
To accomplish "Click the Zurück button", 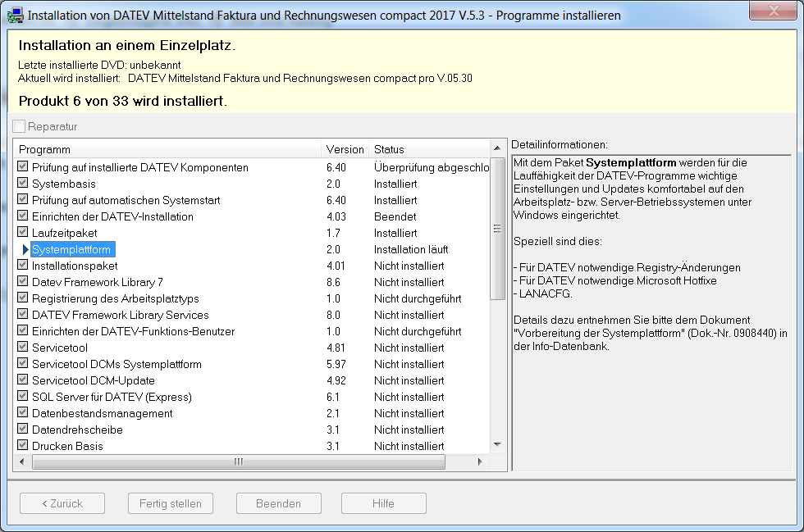I will pyautogui.click(x=62, y=503).
